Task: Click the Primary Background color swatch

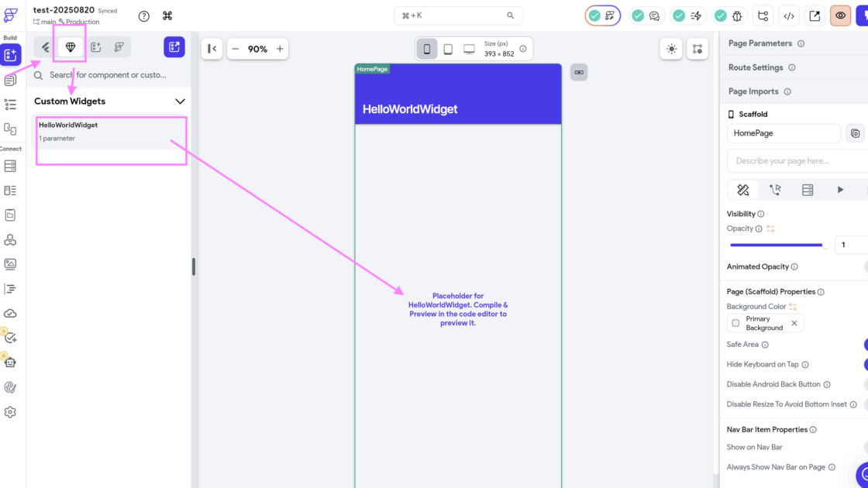Action: [735, 323]
